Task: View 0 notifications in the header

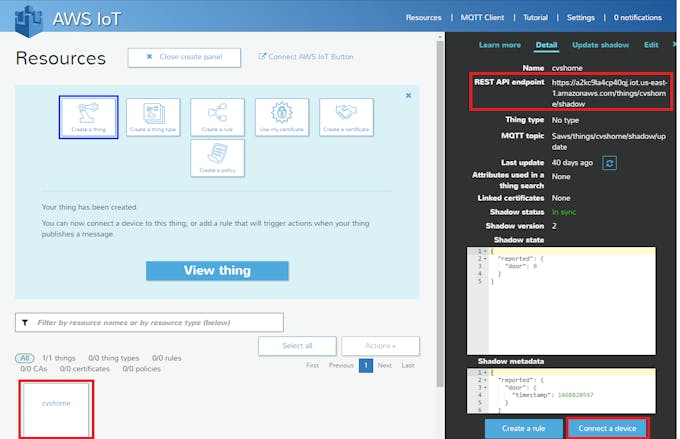Action: click(638, 17)
